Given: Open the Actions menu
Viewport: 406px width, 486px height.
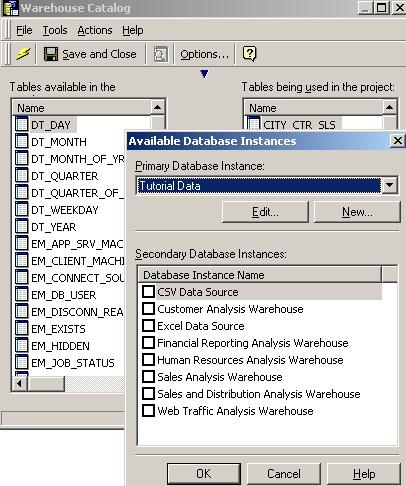Looking at the screenshot, I should [x=95, y=30].
